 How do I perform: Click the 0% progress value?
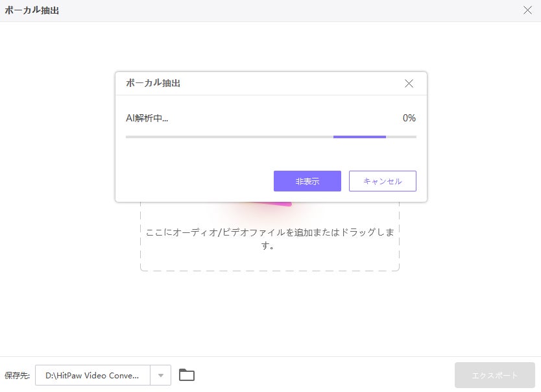409,118
